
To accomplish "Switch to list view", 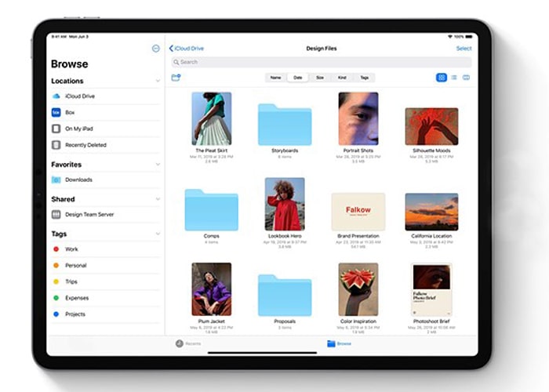I will tap(454, 78).
